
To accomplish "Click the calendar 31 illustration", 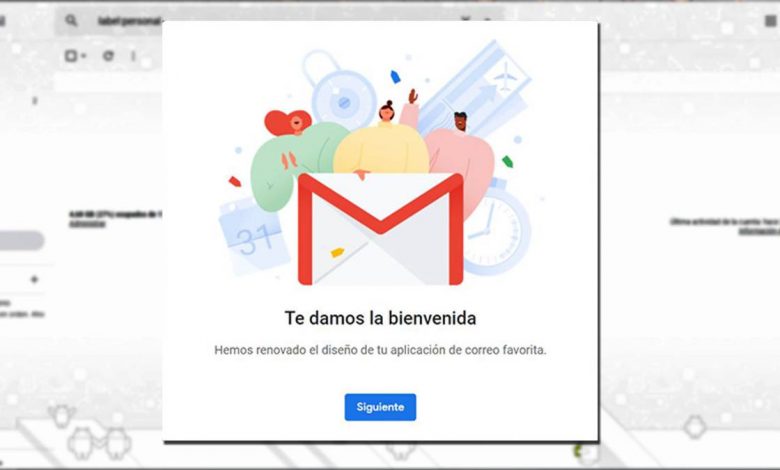I will [x=253, y=236].
